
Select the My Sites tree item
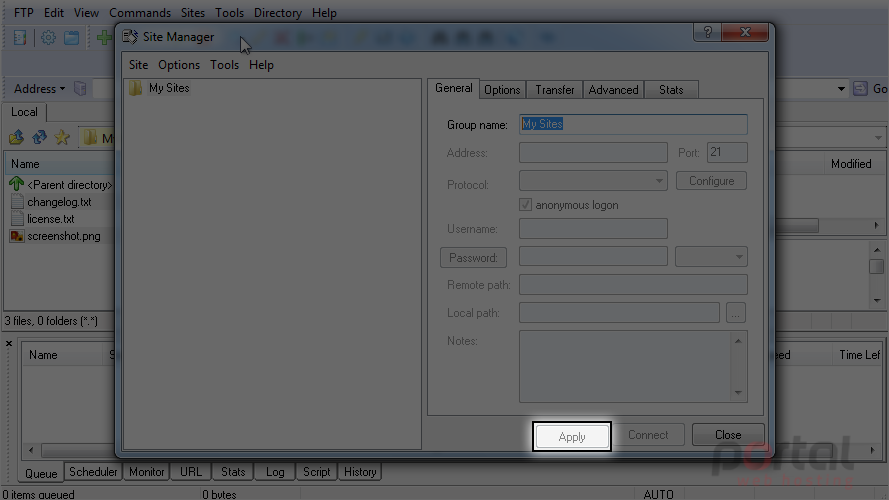coord(169,88)
